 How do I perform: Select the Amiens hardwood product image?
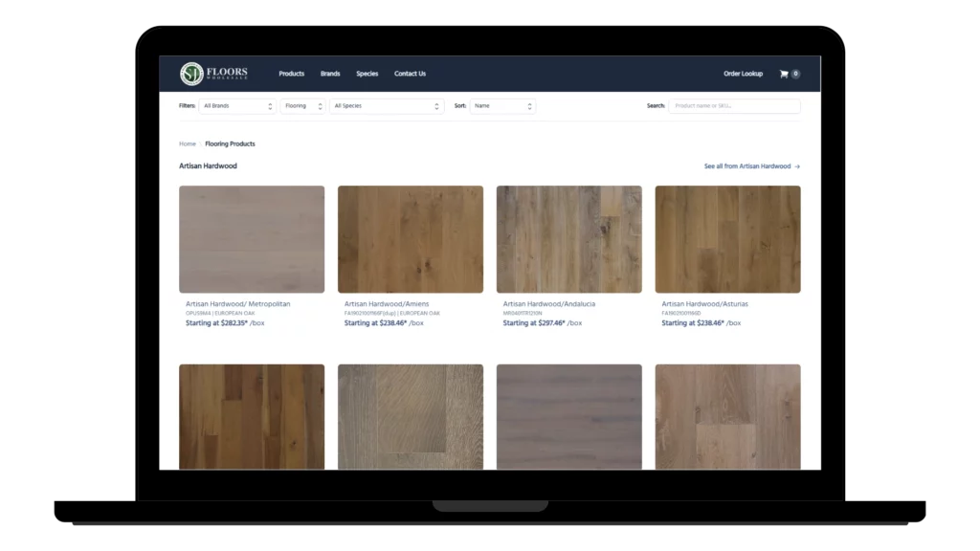(411, 239)
